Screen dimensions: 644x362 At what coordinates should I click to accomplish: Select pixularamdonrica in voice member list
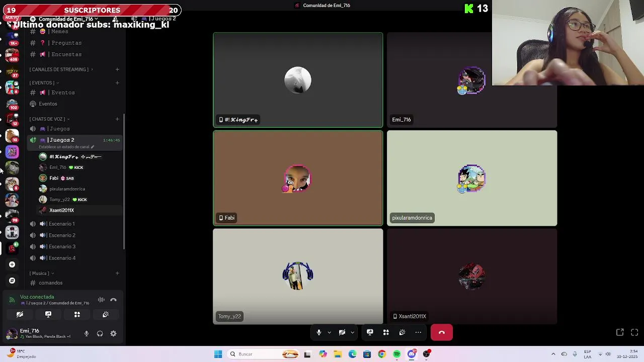[79, 189]
